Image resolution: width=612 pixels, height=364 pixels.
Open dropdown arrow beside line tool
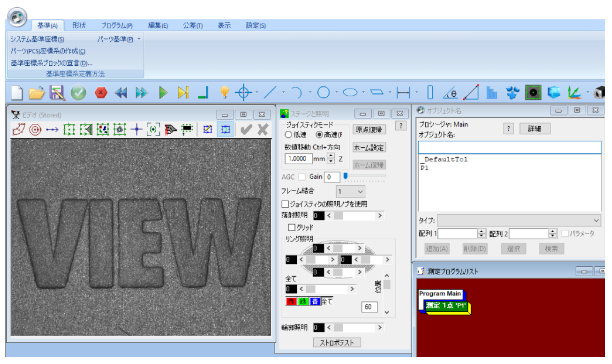point(283,92)
